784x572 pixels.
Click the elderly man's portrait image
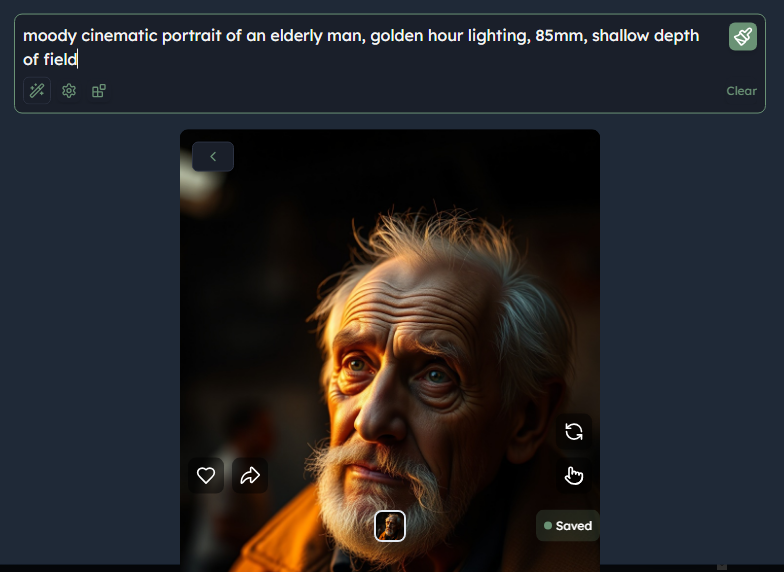click(390, 350)
